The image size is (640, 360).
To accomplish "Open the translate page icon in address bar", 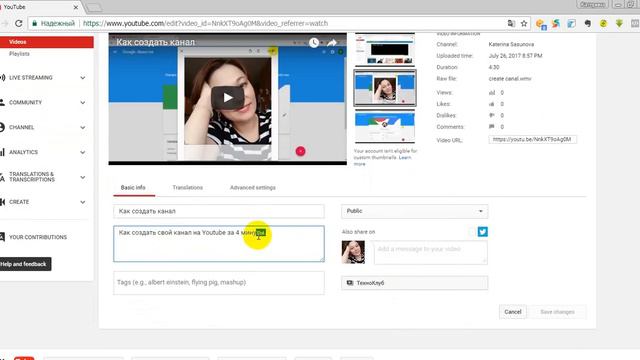I will tap(511, 23).
